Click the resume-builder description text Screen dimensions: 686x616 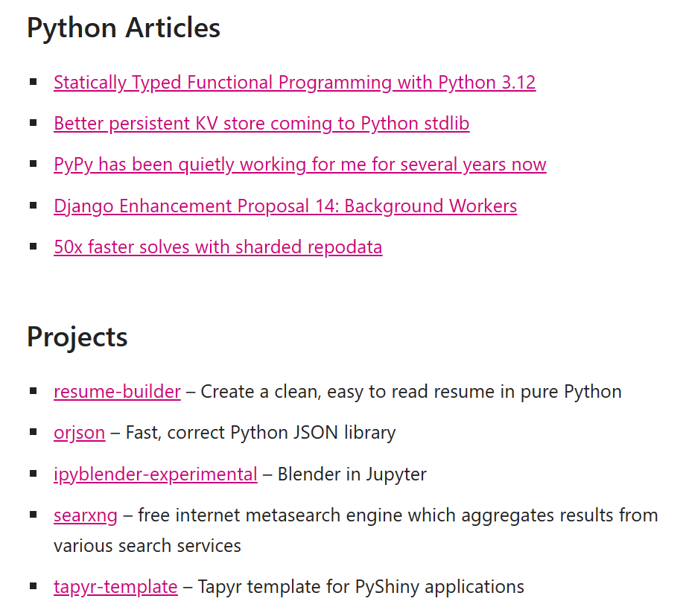click(410, 392)
